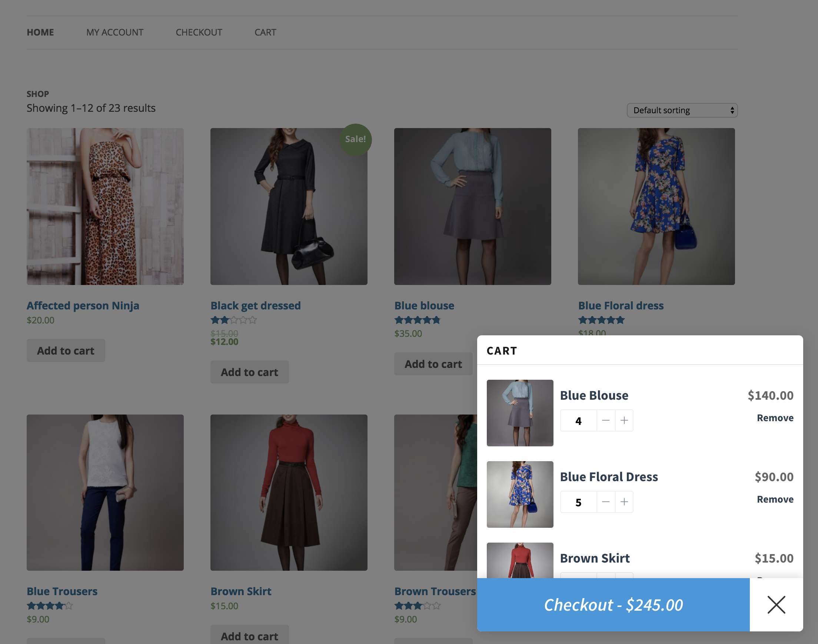Open the CART navigation link
Screen dimensions: 818x644
pyautogui.click(x=265, y=33)
